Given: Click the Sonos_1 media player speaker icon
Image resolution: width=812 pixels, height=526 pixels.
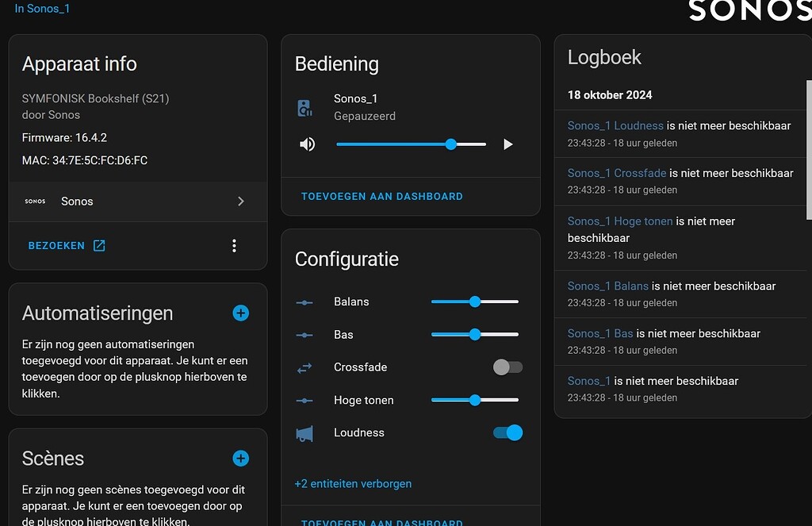Looking at the screenshot, I should [x=304, y=108].
